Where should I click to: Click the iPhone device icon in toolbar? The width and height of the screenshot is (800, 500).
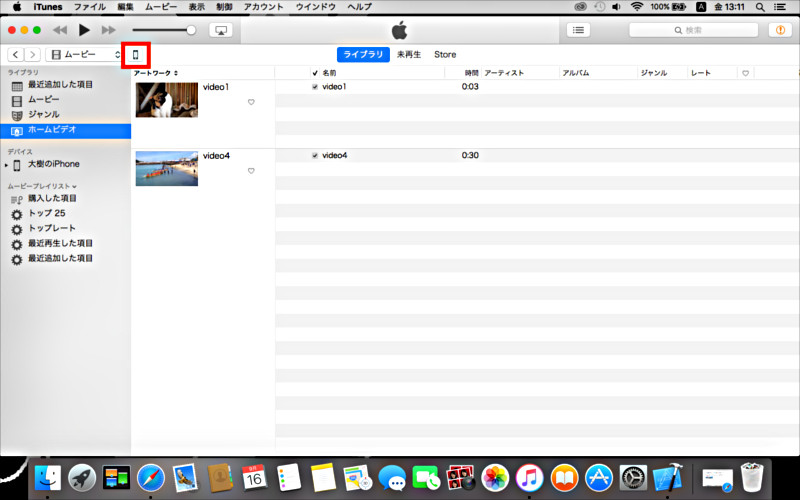tap(136, 54)
